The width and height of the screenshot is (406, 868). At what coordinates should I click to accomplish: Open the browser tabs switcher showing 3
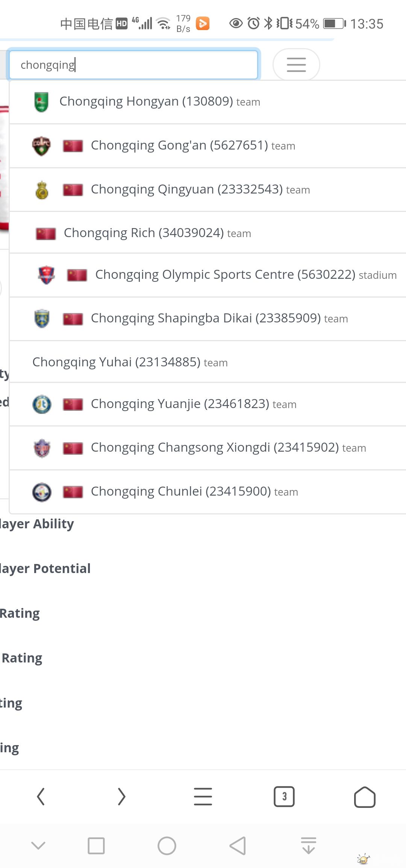(x=284, y=797)
